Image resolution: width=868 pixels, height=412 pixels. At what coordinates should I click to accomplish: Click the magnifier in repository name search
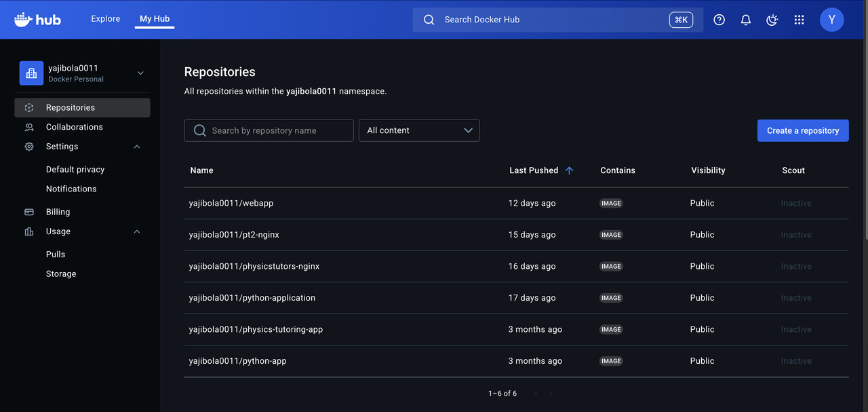[x=200, y=130]
